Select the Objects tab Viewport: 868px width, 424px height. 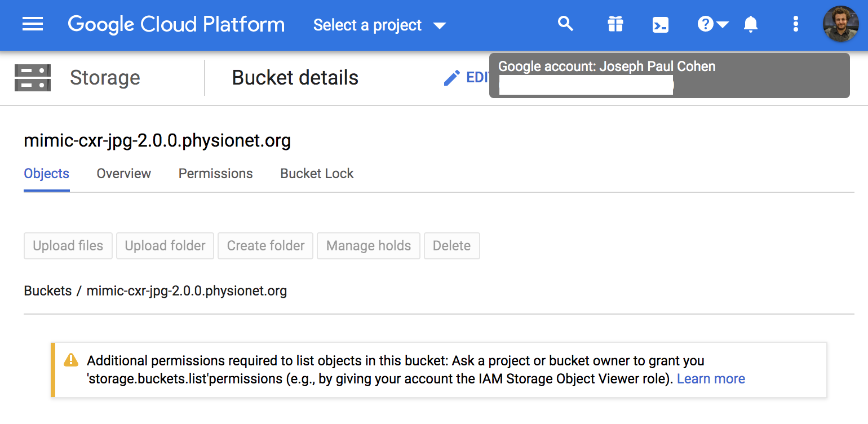(46, 174)
